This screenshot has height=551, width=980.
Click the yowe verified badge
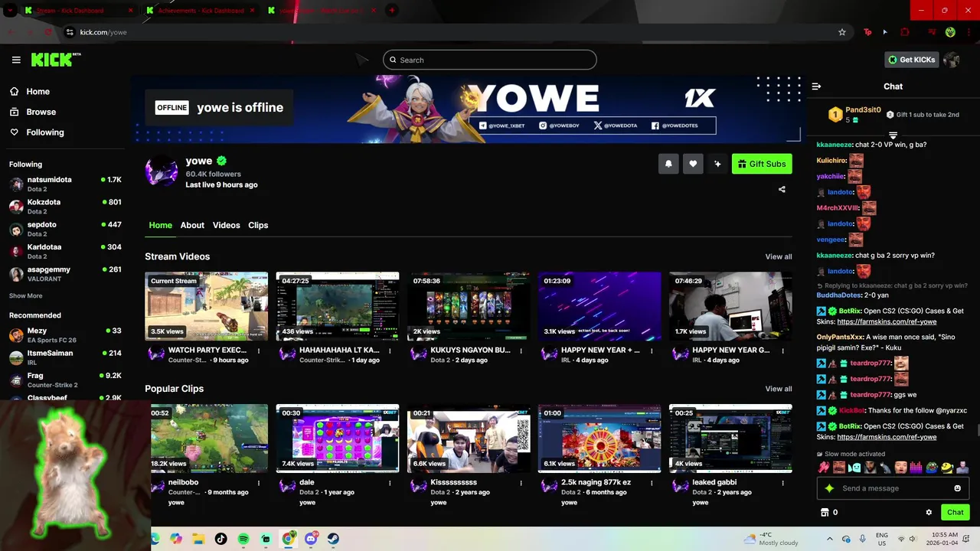coord(221,161)
